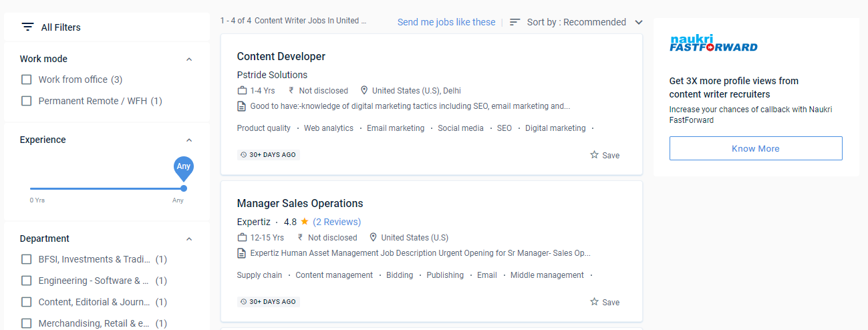The image size is (868, 330).
Task: Click briefcase experience icon in Content Developer card
Action: 243,90
